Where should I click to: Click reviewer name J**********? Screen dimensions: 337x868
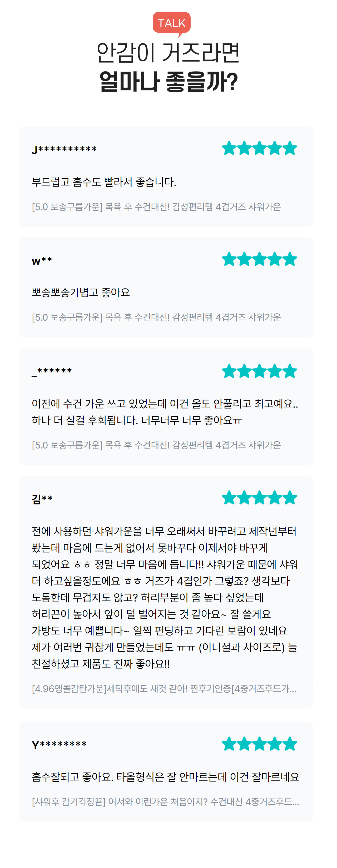click(x=64, y=149)
